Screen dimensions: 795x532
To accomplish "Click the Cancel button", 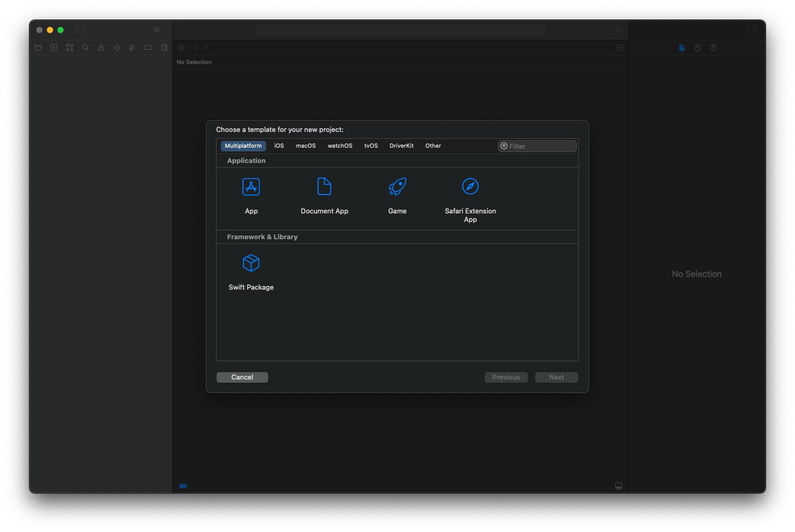I will pyautogui.click(x=242, y=377).
